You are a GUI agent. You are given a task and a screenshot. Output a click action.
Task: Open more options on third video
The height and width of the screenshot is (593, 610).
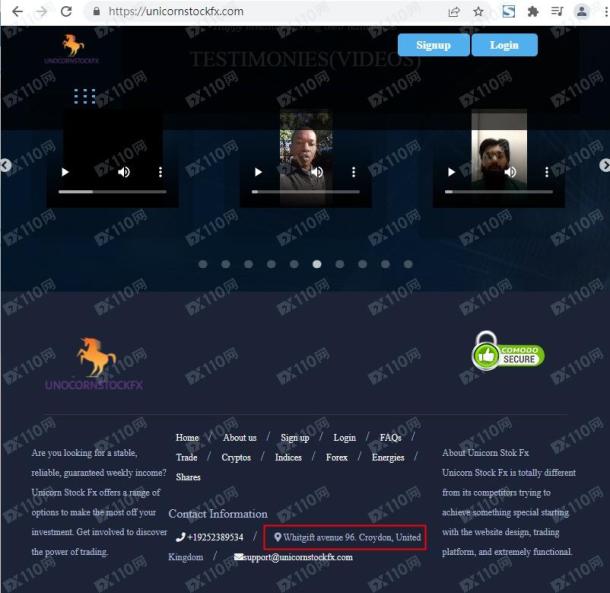pos(547,172)
